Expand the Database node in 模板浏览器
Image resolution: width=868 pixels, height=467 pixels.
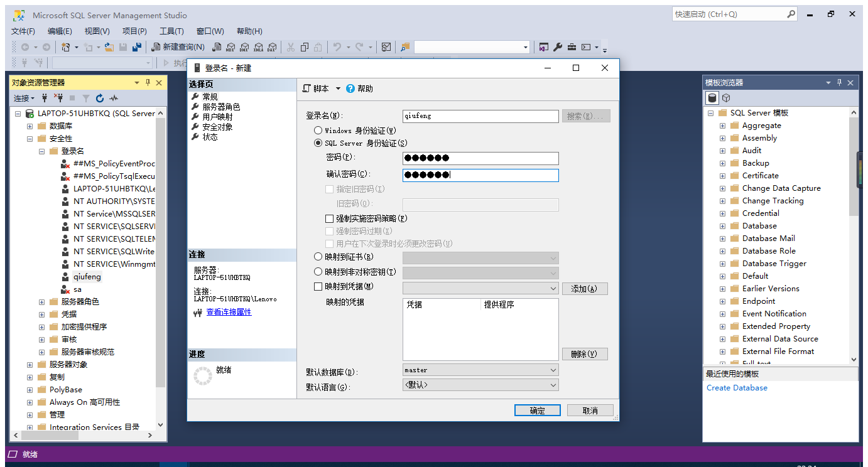[x=722, y=225]
